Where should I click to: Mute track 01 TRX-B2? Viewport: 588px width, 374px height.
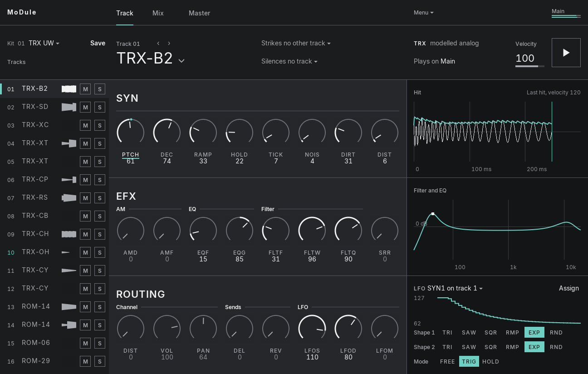(85, 89)
